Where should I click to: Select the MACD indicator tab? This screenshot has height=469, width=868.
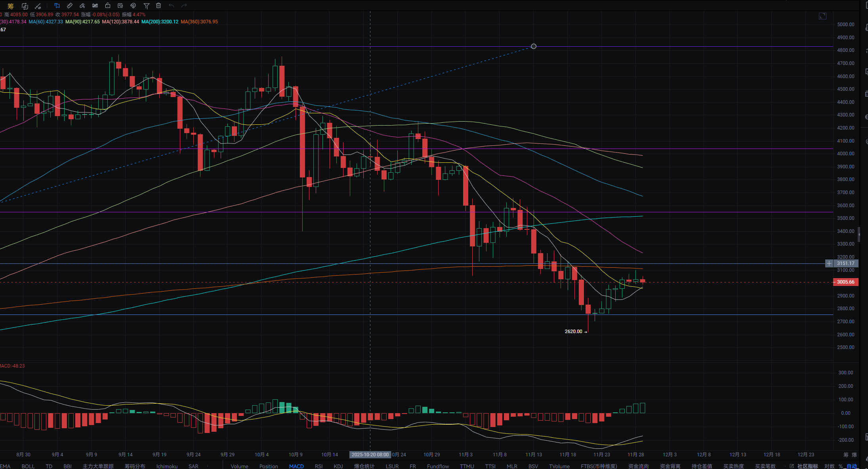pyautogui.click(x=296, y=466)
